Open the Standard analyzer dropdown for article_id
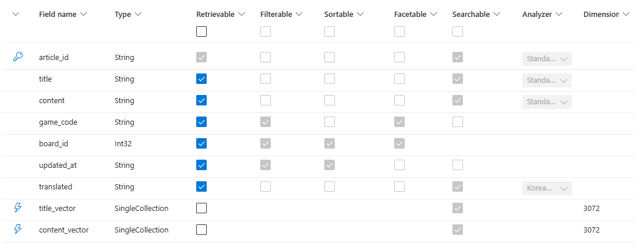The width and height of the screenshot is (644, 250). pos(547,59)
